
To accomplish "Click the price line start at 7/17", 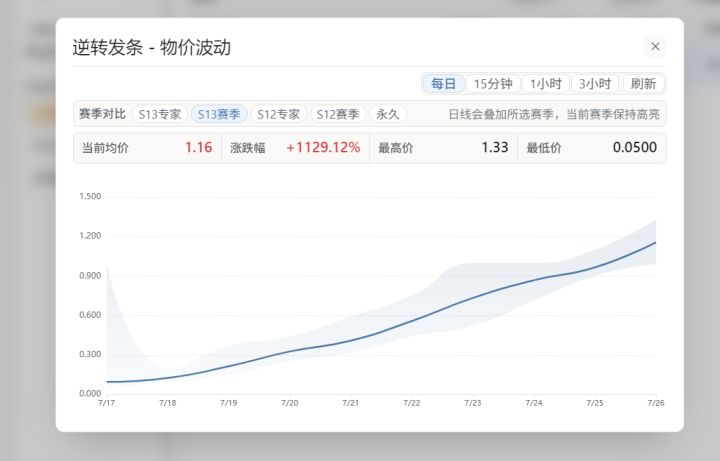I will pyautogui.click(x=107, y=382).
